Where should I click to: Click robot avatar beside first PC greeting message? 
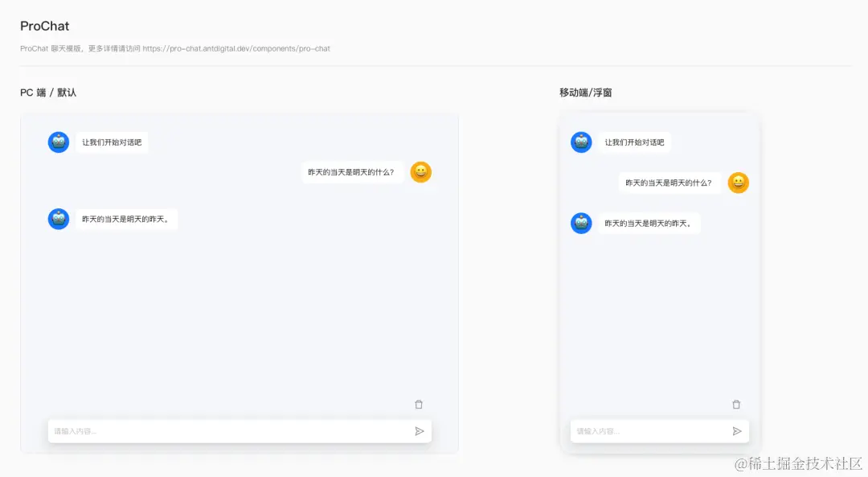tap(59, 142)
